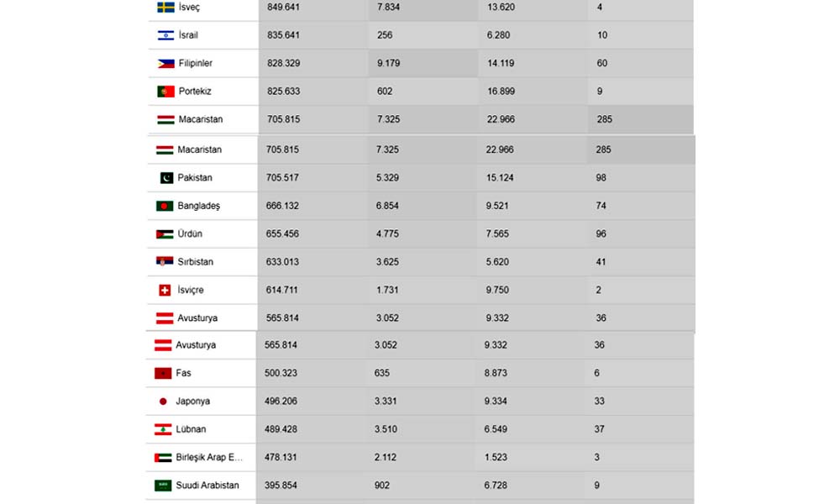Click the Japan flag icon
The image size is (840, 504).
(163, 402)
